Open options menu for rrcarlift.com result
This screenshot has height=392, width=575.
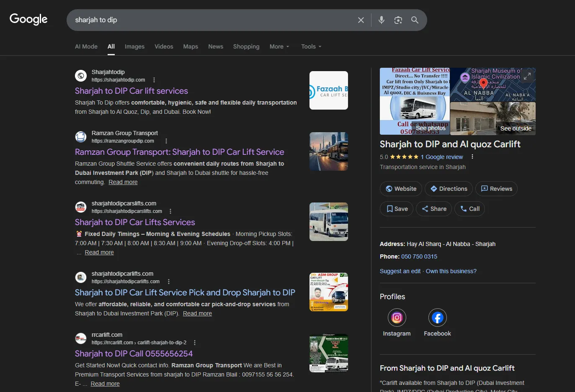(x=195, y=343)
